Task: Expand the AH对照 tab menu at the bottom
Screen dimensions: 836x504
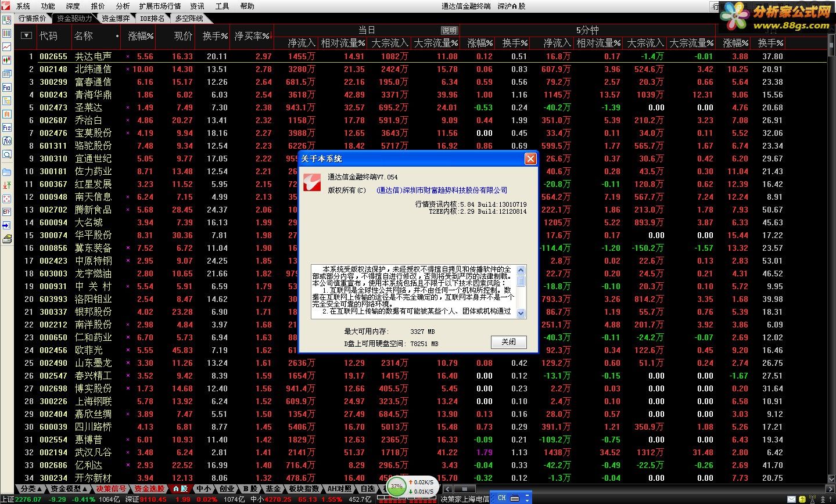Action: (340, 489)
